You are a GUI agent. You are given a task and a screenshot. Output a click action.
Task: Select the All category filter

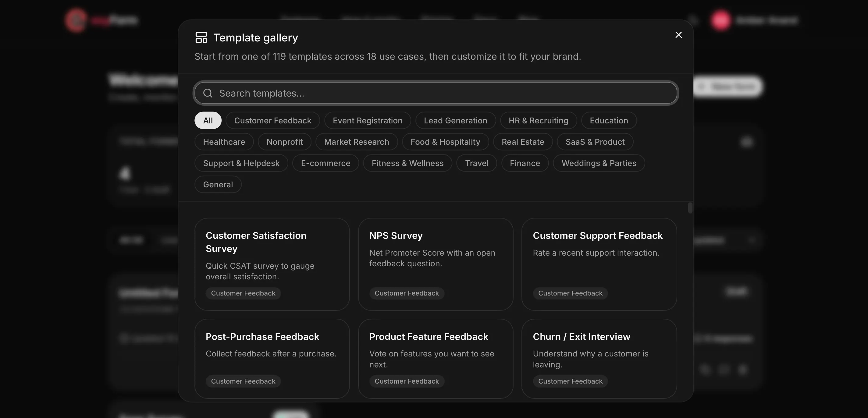point(208,120)
